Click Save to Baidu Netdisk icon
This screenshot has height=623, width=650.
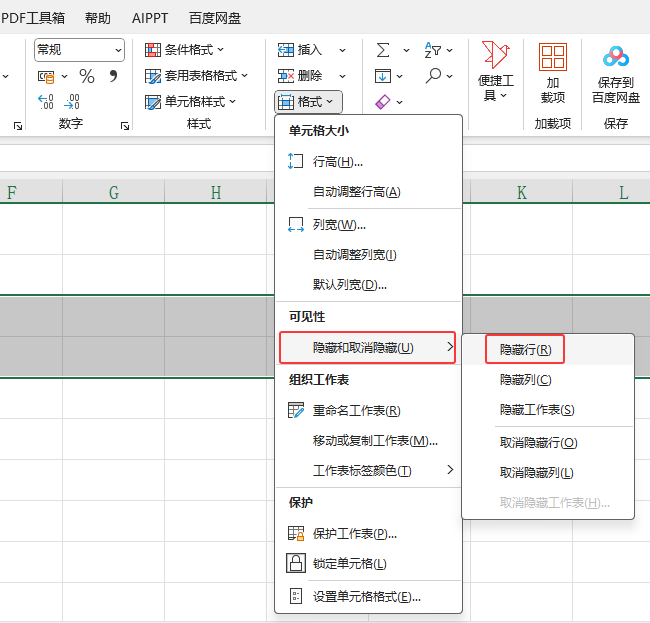point(616,57)
